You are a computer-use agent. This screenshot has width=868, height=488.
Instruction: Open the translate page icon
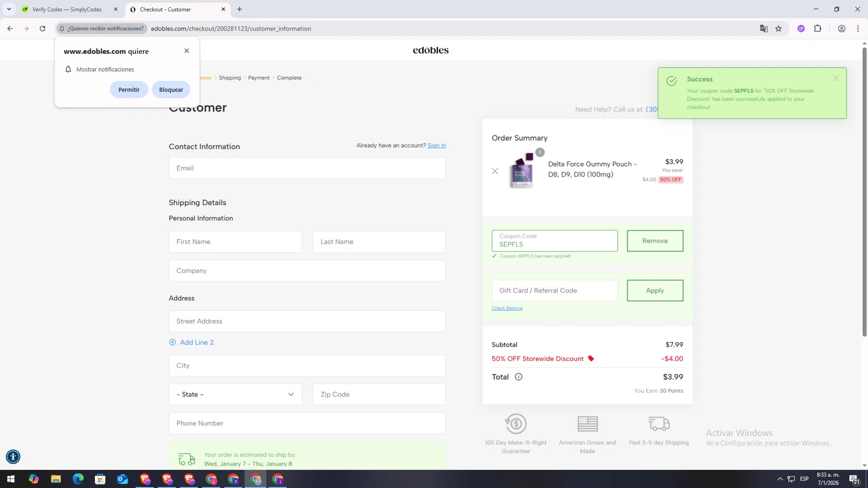[x=764, y=28]
